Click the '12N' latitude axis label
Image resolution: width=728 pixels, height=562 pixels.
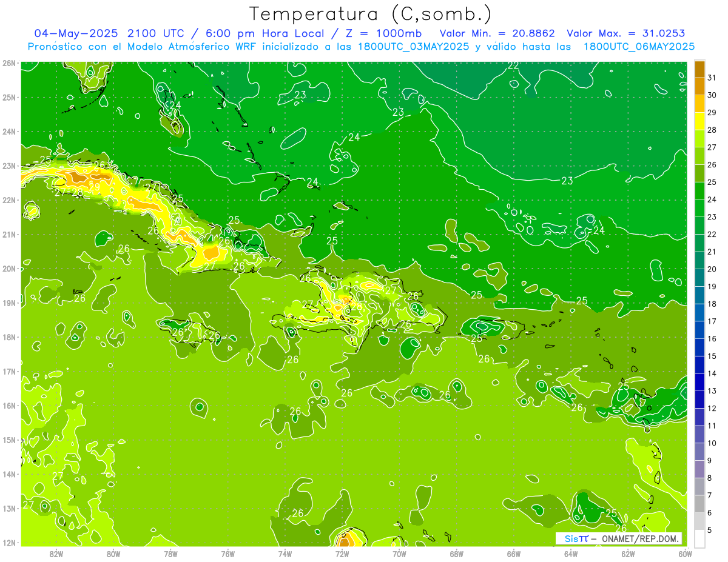point(8,543)
